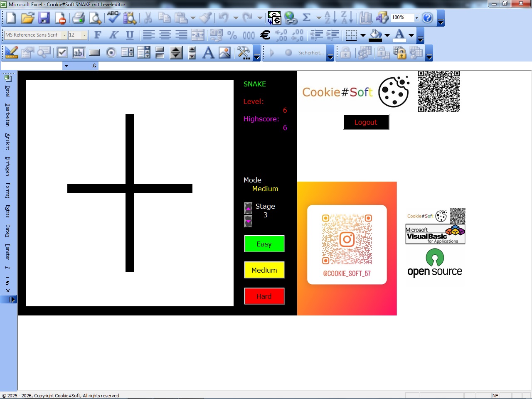Open the AutoSum dropdown arrow
The width and height of the screenshot is (532, 399).
pos(319,18)
